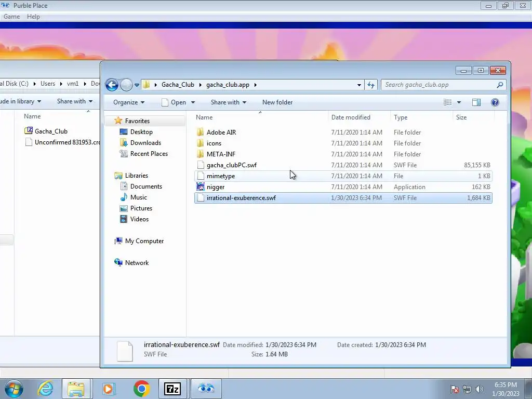This screenshot has width=532, height=399.
Task: Open the Share with menu in back window
Action: (75, 101)
